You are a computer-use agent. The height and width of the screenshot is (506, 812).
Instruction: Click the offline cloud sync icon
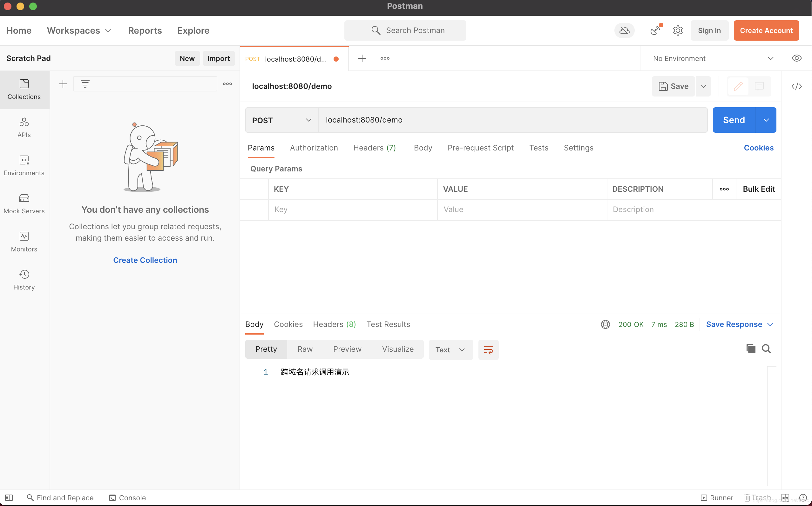pos(624,30)
